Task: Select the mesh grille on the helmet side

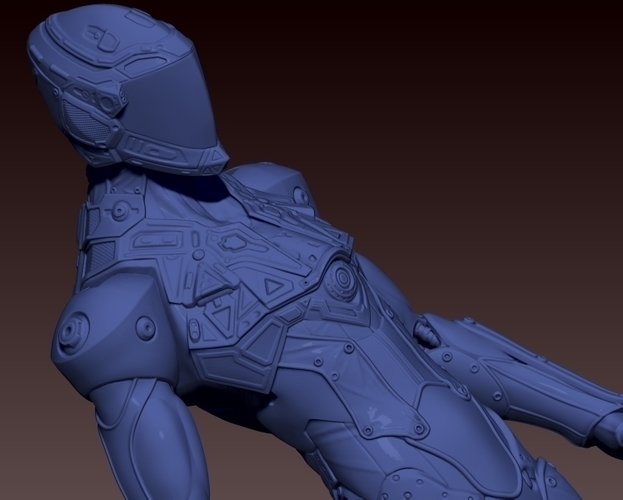Action: point(85,122)
